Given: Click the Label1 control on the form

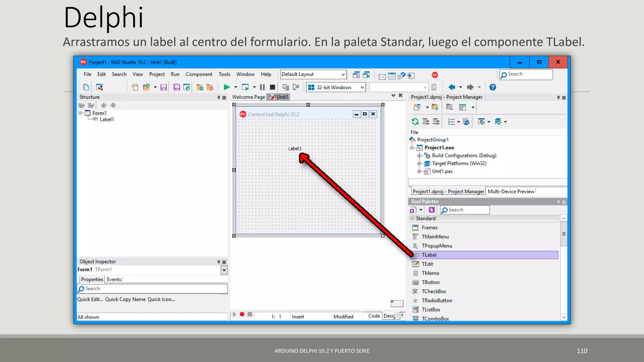Looking at the screenshot, I should pos(295,148).
